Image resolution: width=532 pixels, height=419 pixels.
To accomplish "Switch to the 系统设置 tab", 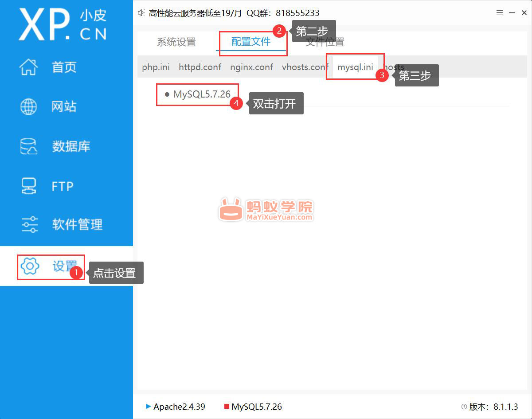I will pos(176,42).
